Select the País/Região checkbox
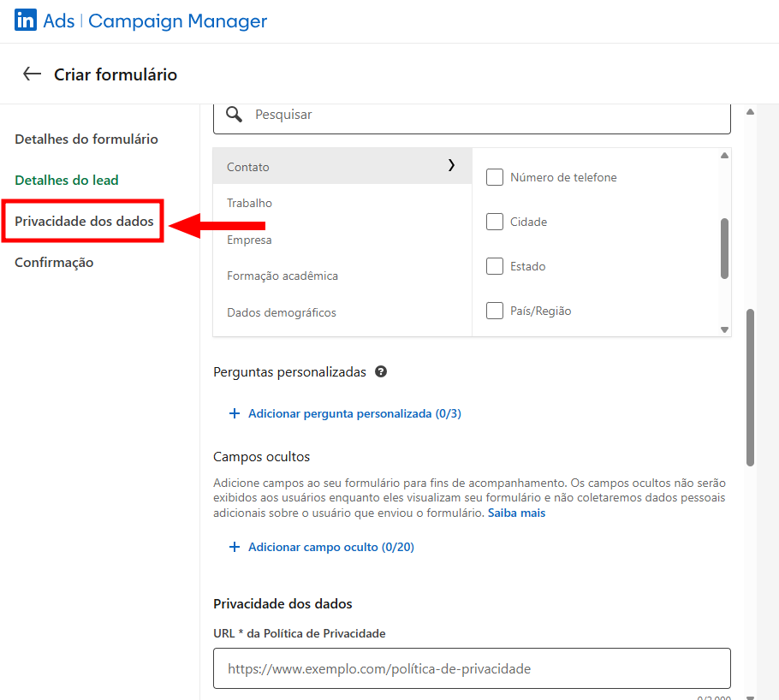This screenshot has width=779, height=700. tap(495, 311)
